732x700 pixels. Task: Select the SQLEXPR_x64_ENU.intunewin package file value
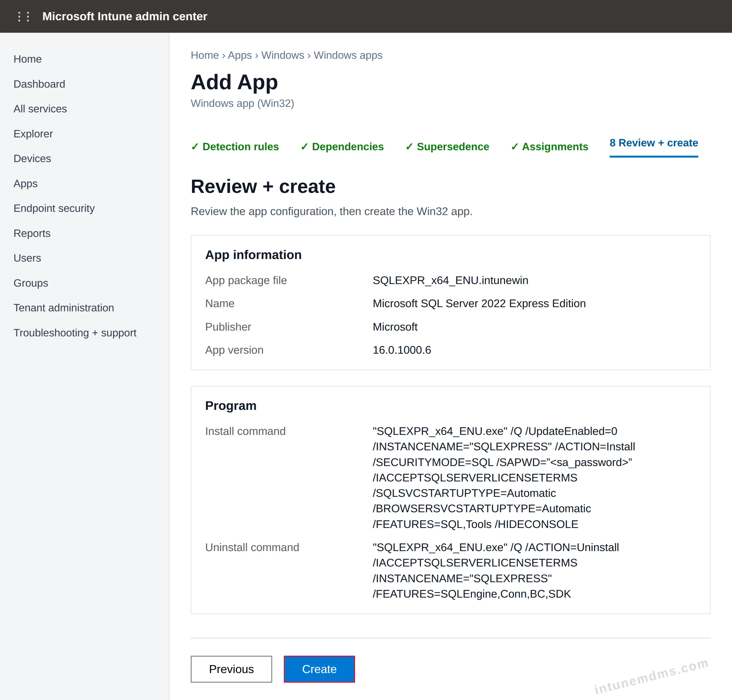pos(450,280)
